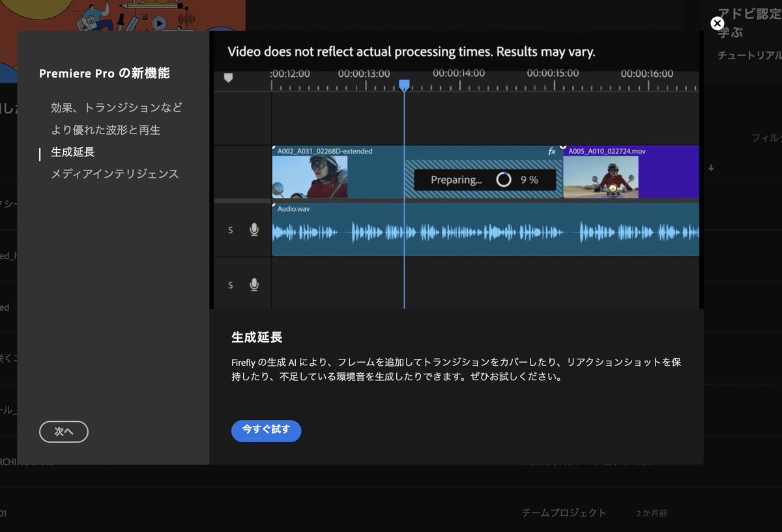782x532 pixels.
Task: Select the A005_A010_022724.mov clip thumbnail
Action: (601, 176)
